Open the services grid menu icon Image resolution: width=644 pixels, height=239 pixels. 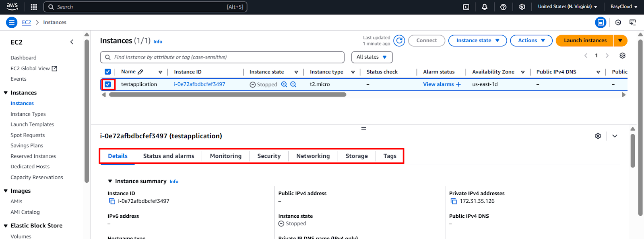(34, 7)
